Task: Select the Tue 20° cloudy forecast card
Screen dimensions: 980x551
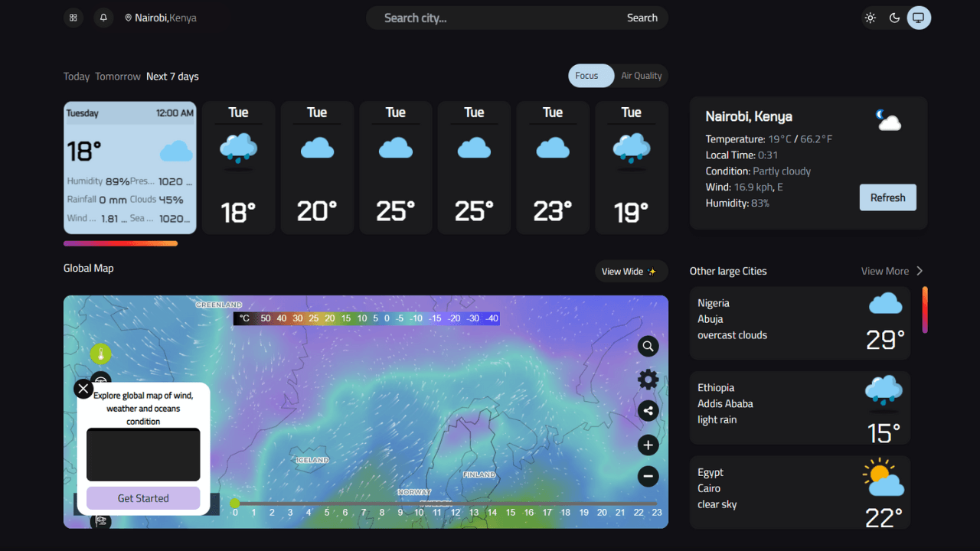Action: point(317,168)
